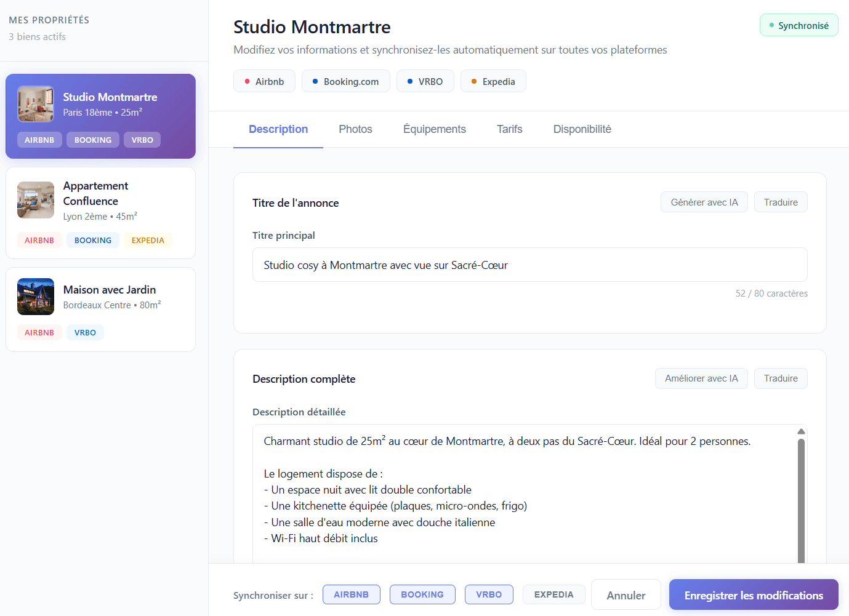This screenshot has width=849, height=616.
Task: Select the Studio Montmartre property title
Action: [110, 97]
